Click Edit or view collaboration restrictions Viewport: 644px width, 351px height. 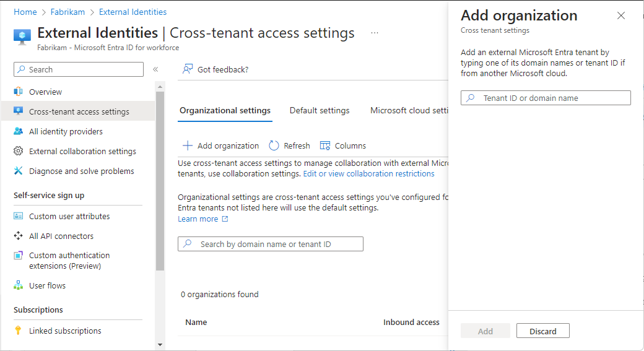(368, 174)
